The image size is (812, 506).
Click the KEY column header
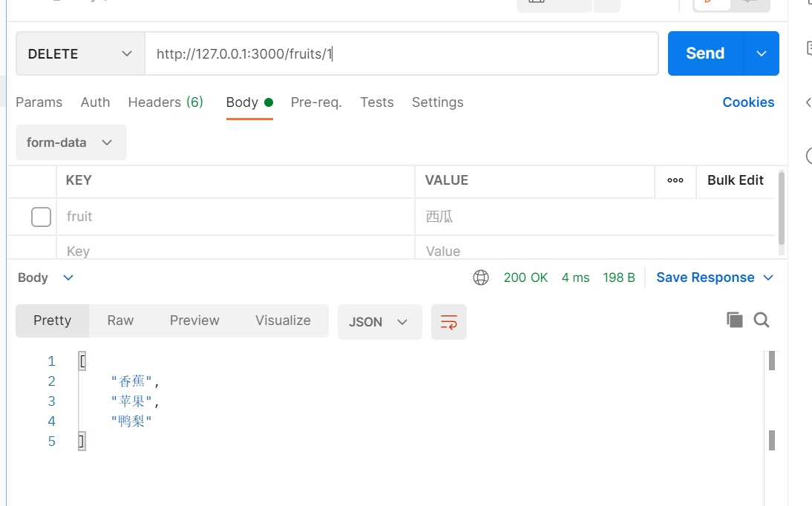click(79, 180)
